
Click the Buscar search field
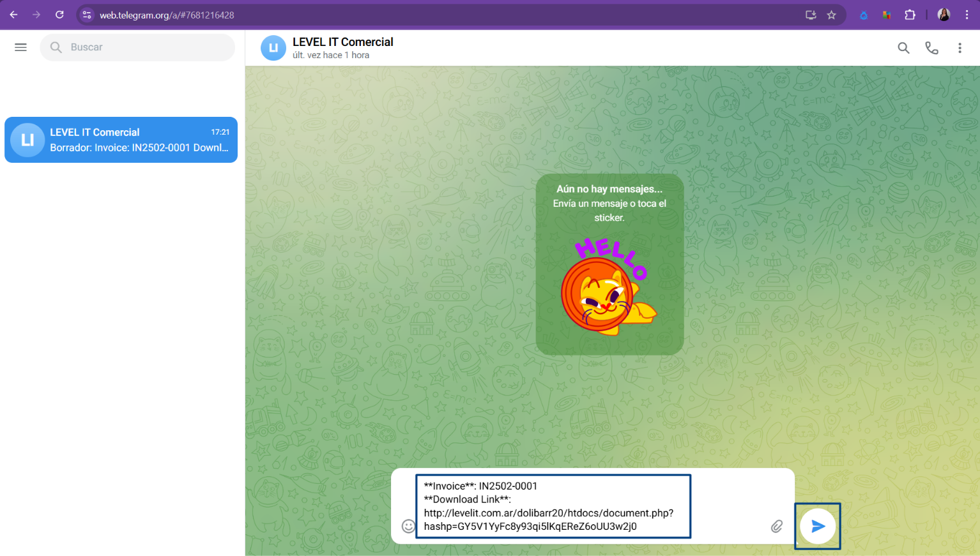[137, 47]
